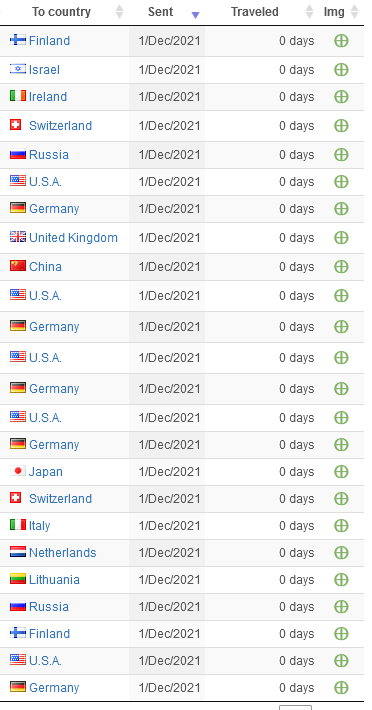Open the image icon in the China row
The image size is (372, 710).
point(341,267)
